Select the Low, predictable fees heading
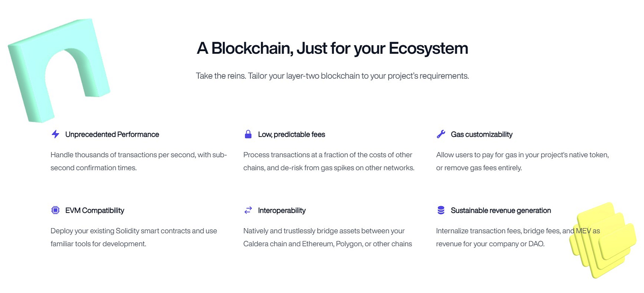Screen dimensions: 644x293 tap(292, 134)
